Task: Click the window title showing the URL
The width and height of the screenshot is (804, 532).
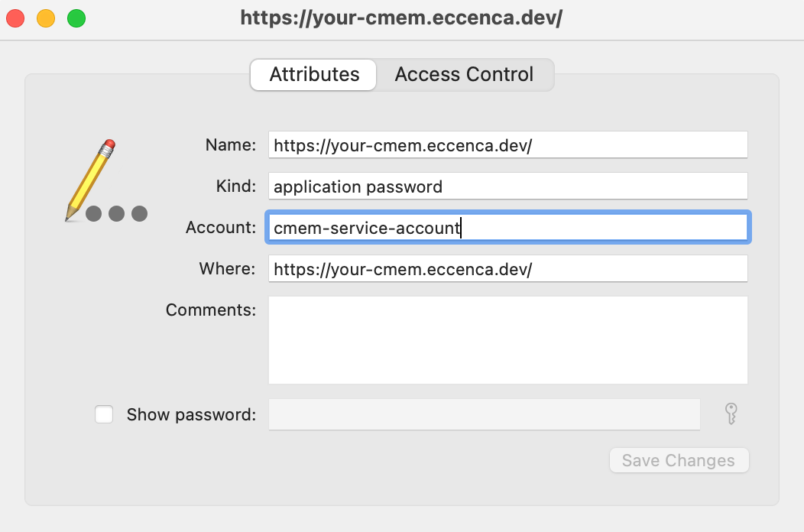Action: point(401,18)
